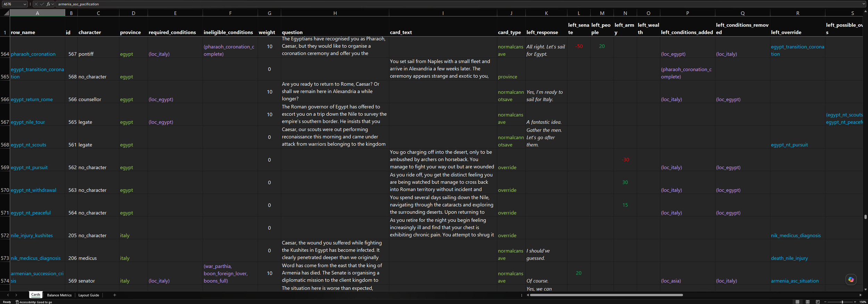Select cell nile_injury_kushites
Viewport: 868px width, 304px height.
click(37, 228)
